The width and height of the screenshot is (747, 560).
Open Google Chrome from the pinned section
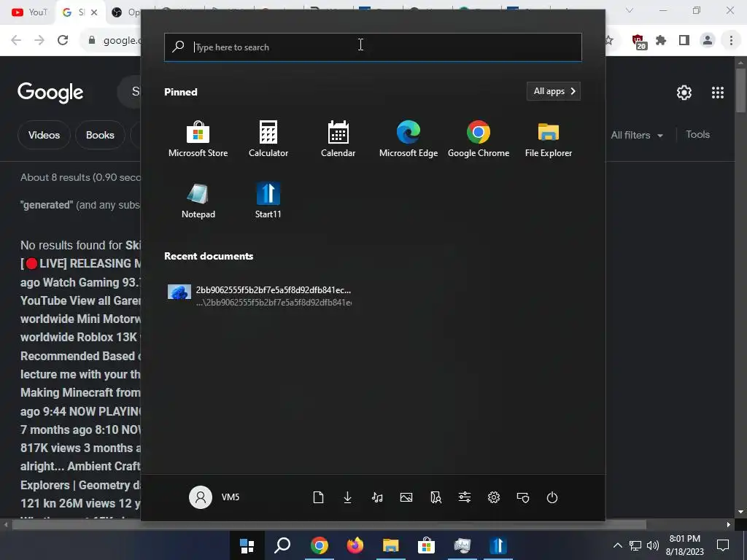[479, 139]
